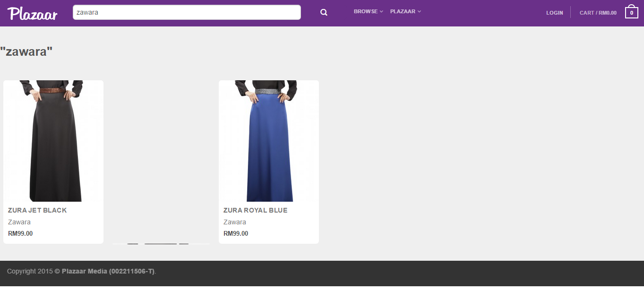Click RM99.00 price of Zura Jet Black
This screenshot has width=644, height=299.
20,233
